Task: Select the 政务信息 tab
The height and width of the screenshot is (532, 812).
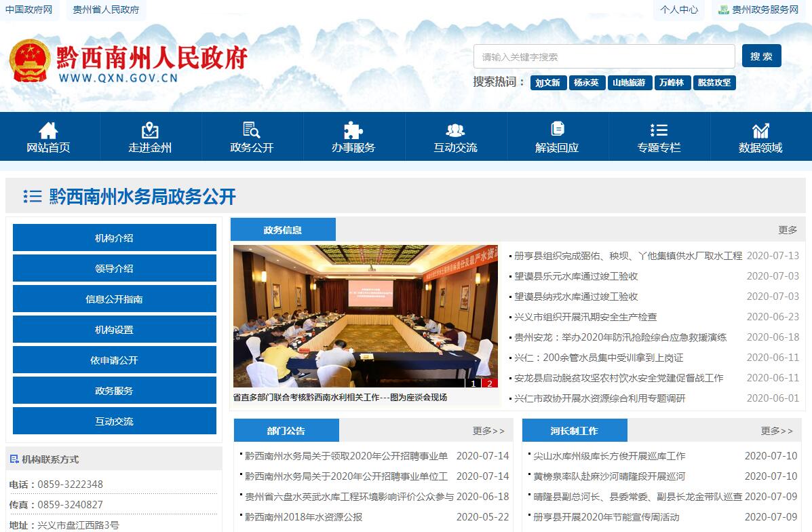Action: click(283, 229)
